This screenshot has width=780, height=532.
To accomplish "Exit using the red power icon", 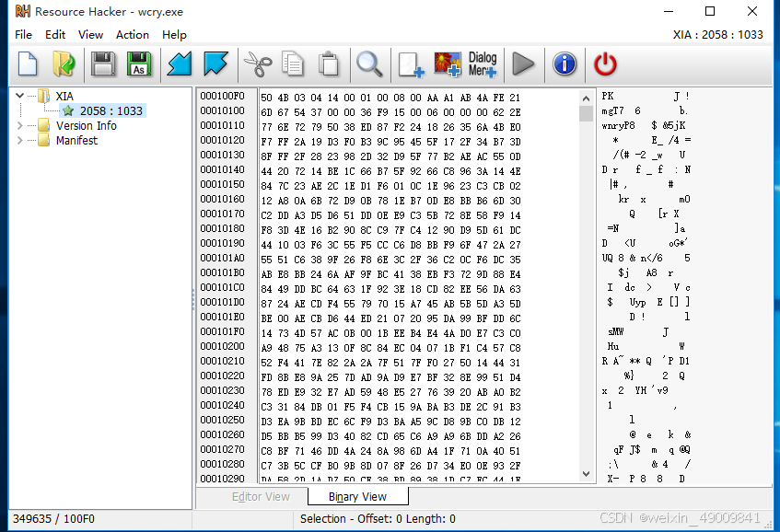I will [605, 64].
